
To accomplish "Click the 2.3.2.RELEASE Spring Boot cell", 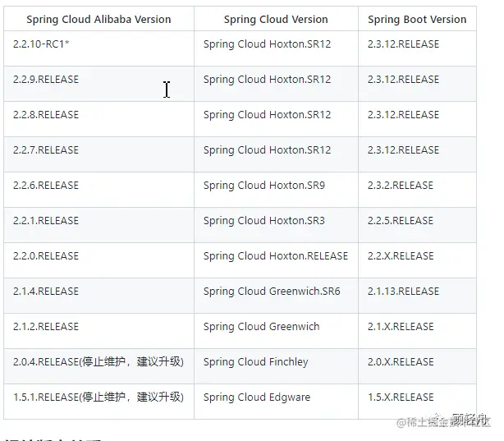I will [417, 190].
